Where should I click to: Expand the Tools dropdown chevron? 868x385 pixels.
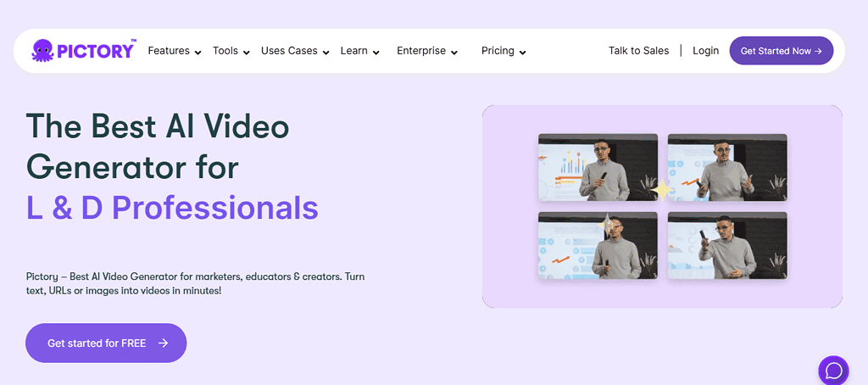[247, 53]
